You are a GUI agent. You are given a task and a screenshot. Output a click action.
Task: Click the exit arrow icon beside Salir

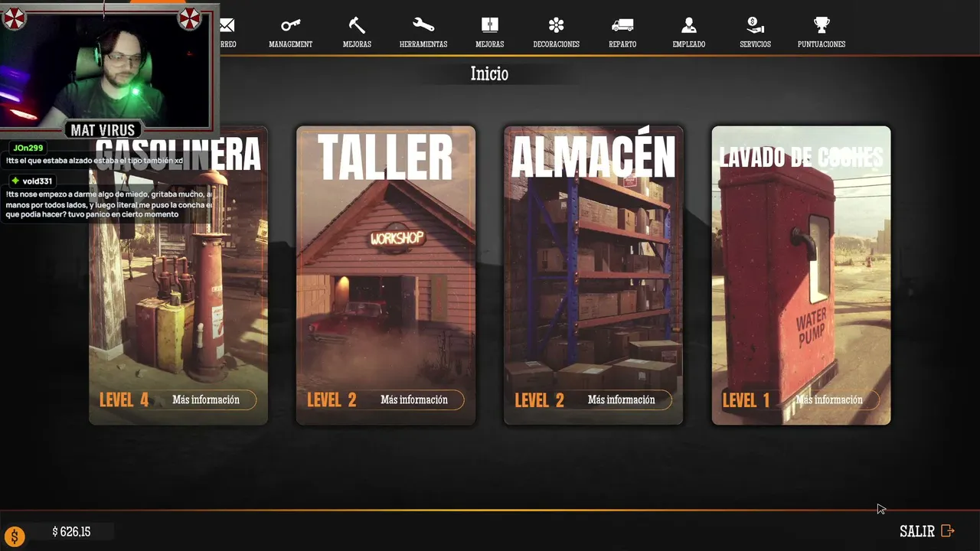pos(948,531)
